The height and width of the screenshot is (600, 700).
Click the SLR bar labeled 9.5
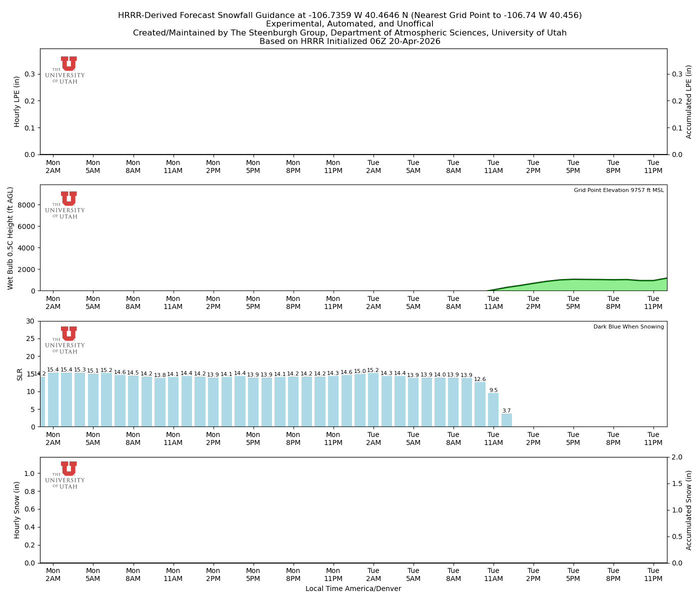tap(493, 410)
